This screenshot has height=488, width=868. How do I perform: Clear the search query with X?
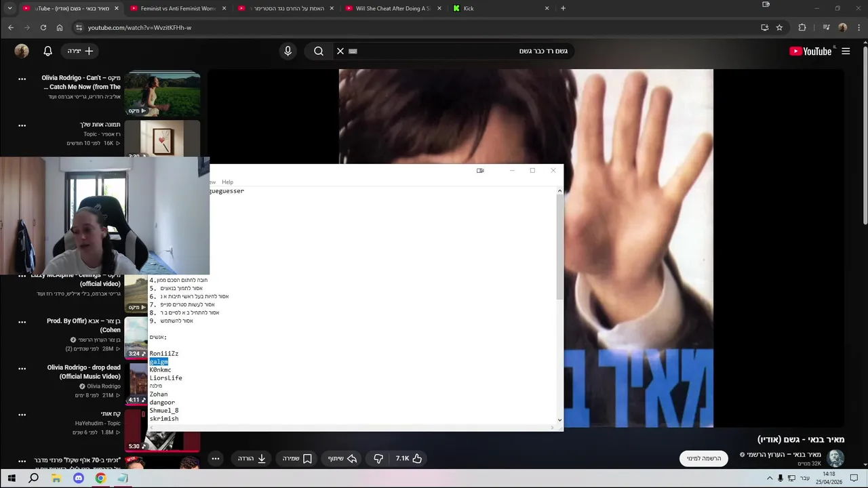click(340, 51)
